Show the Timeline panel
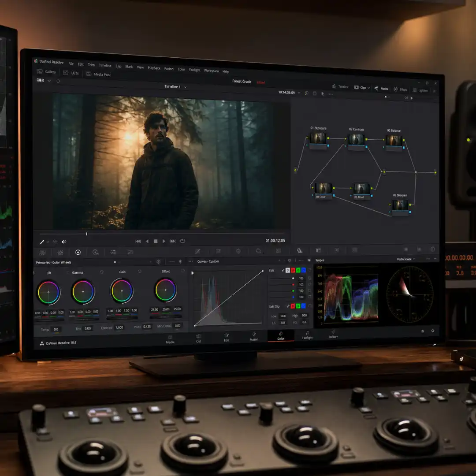Viewport: 476px width, 476px height. pyautogui.click(x=341, y=86)
